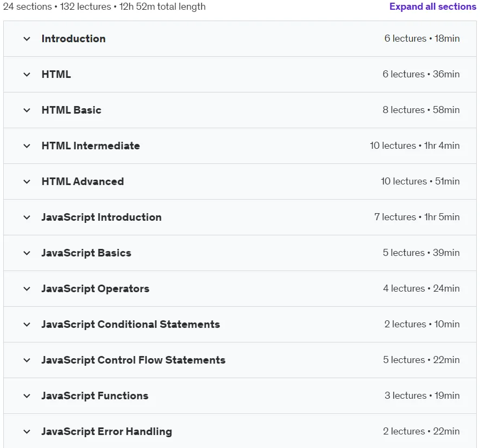The width and height of the screenshot is (480, 448).
Task: Select the JavaScript Operators section title
Action: coord(95,288)
